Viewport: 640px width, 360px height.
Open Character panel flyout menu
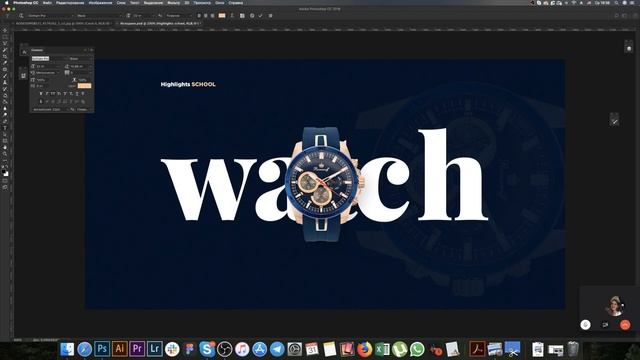[91, 50]
